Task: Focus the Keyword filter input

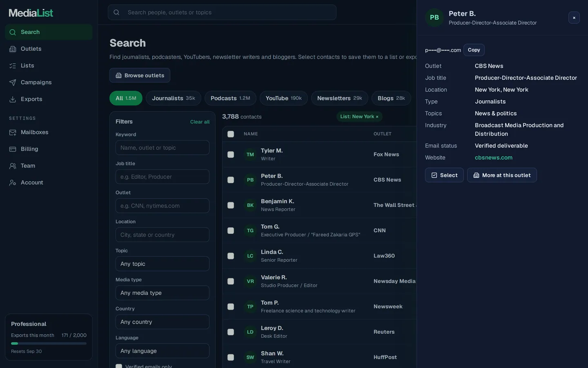Action: point(163,148)
